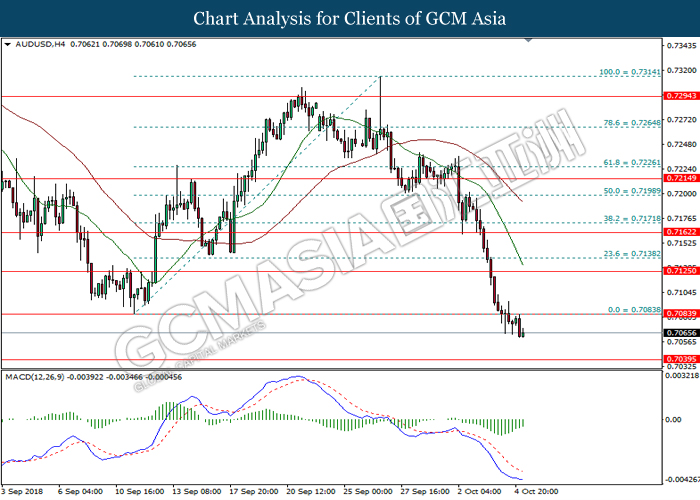
Task: Click the 0.70565 price scale value
Action: pos(682,342)
